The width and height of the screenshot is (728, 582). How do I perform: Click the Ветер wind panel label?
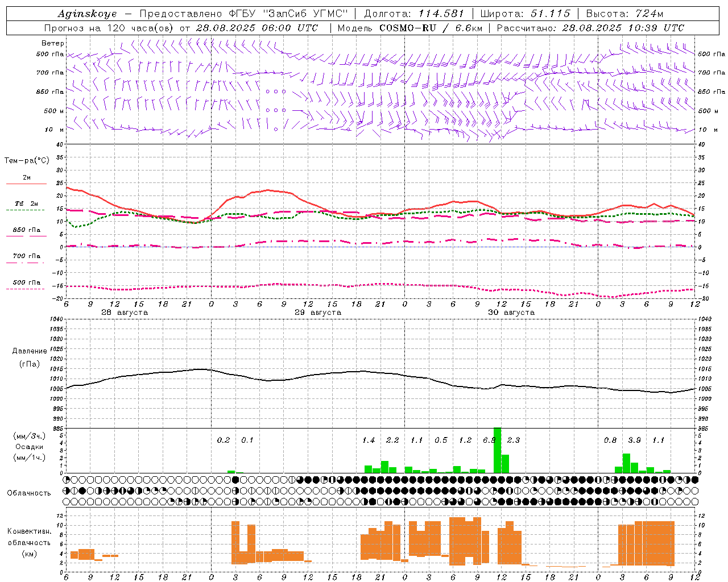[53, 43]
